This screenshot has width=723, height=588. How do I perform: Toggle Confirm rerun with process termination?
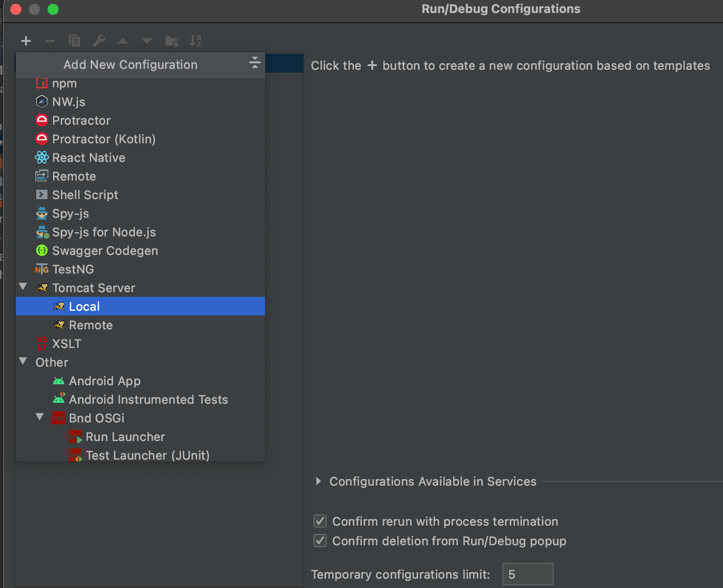320,521
